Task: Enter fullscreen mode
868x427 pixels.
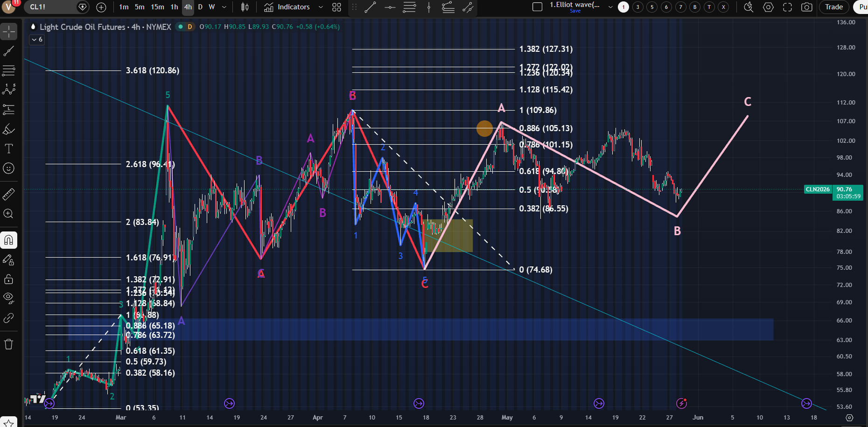Action: (787, 7)
